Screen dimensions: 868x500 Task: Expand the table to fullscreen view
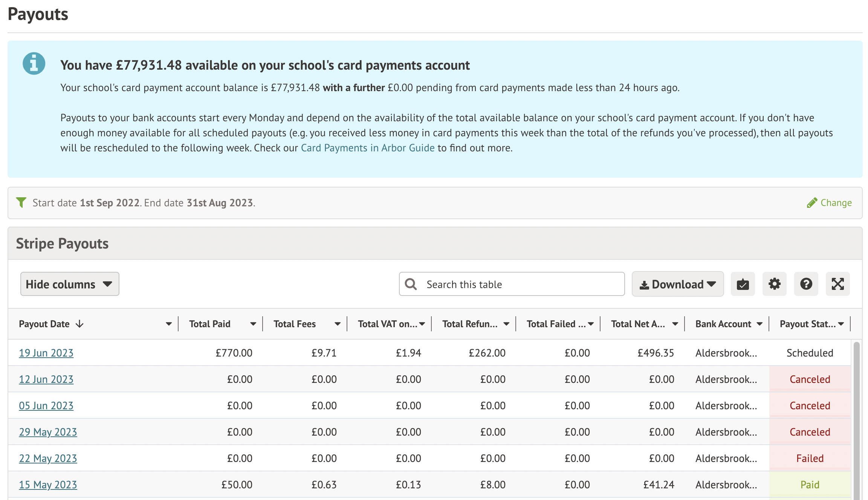click(x=838, y=284)
